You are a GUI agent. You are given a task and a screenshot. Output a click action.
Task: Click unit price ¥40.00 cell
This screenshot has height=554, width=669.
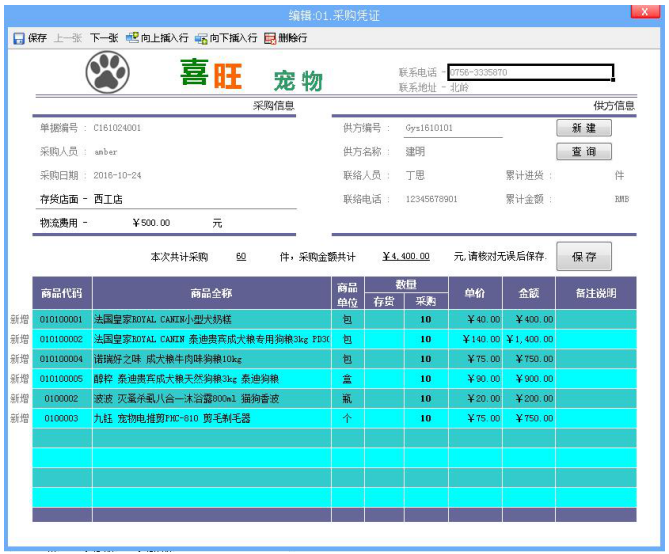pos(475,319)
